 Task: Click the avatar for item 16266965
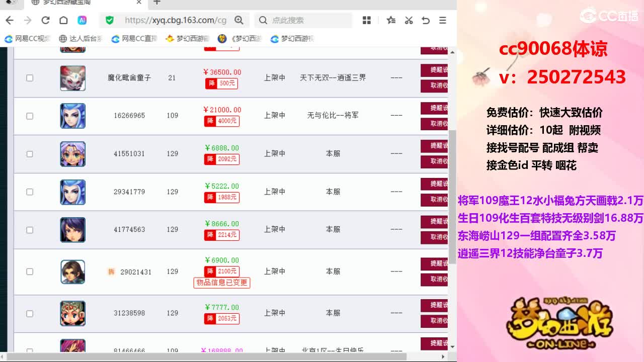click(x=73, y=116)
